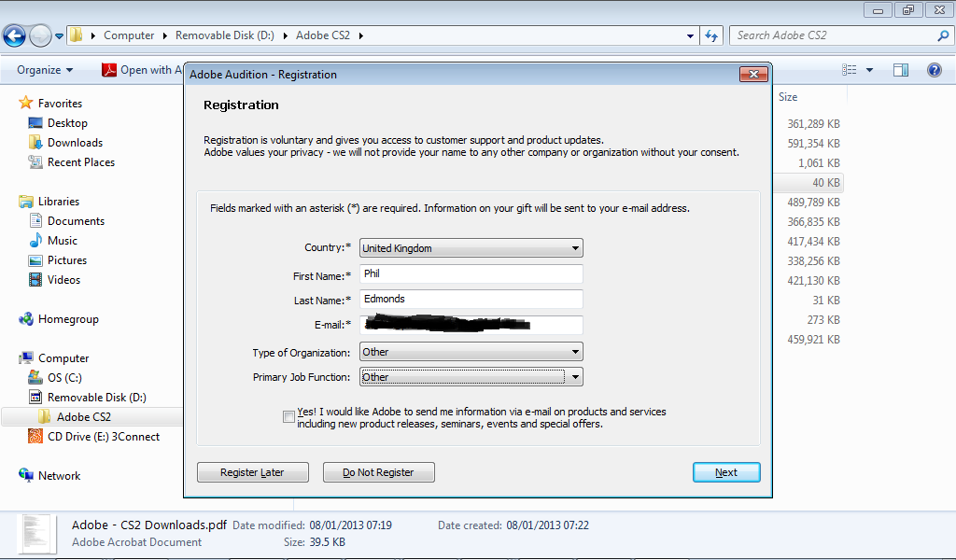Click the Open with PDF icon
The image size is (956, 560).
tap(109, 70)
